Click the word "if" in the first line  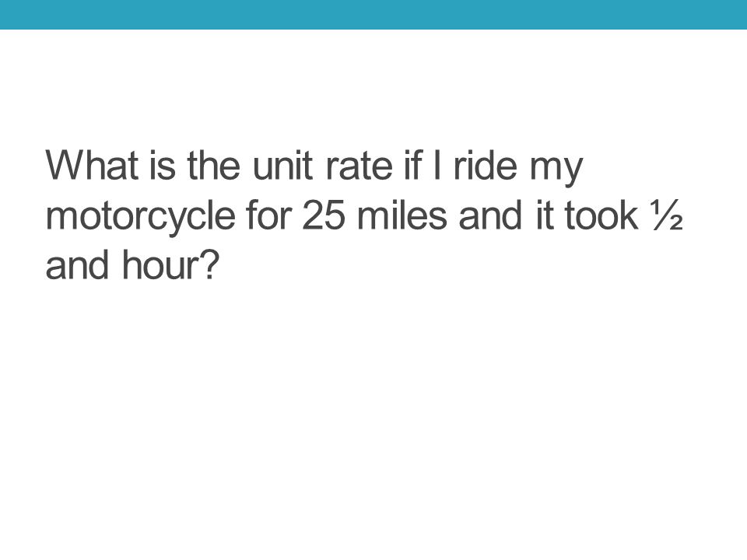pyautogui.click(x=412, y=165)
